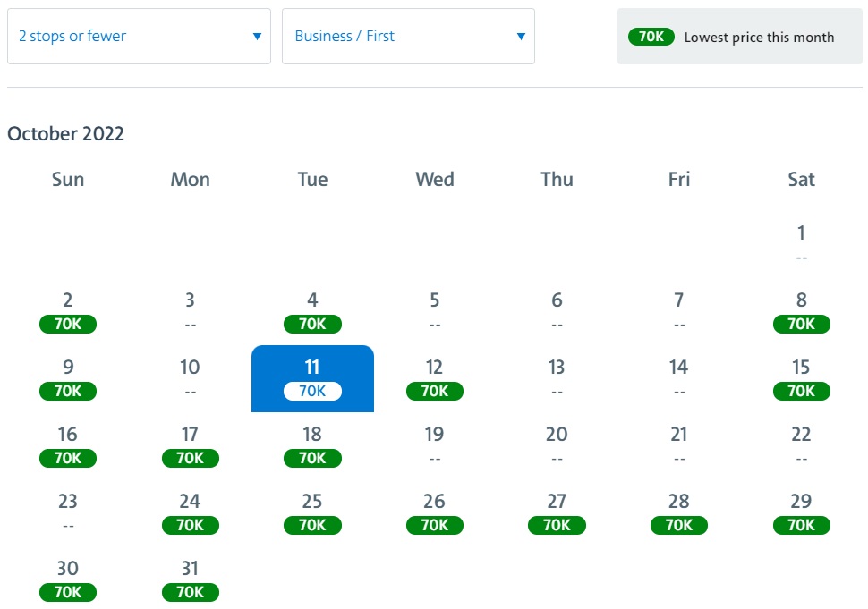Click the arrow of the cabin class dropdown
Screen dimensions: 868x609
tap(521, 37)
